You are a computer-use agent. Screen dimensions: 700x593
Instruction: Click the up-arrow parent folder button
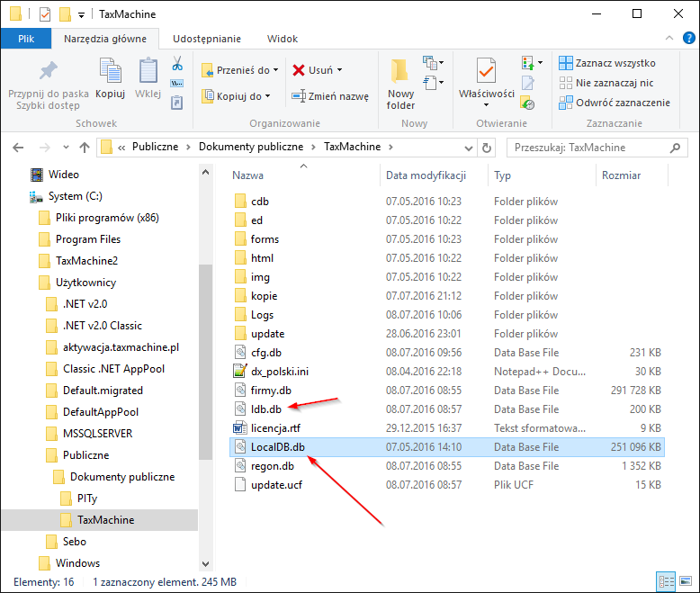click(x=84, y=148)
